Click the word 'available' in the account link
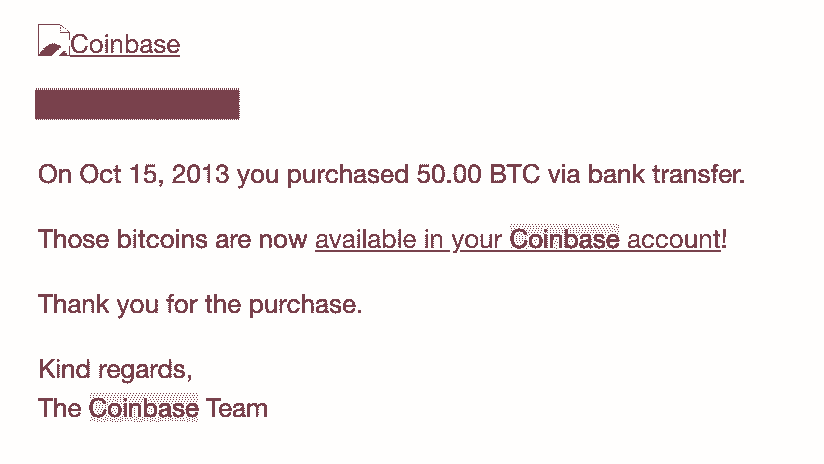 pos(362,240)
